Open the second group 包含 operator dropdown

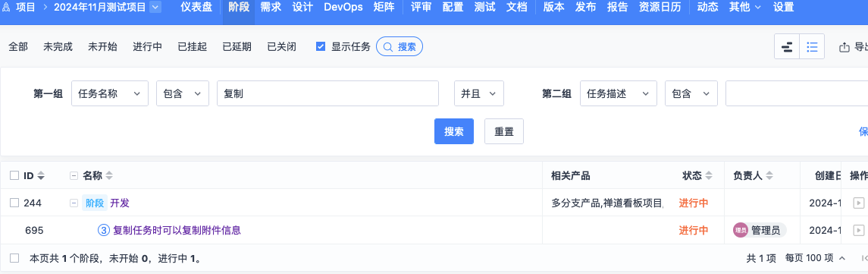pyautogui.click(x=691, y=93)
